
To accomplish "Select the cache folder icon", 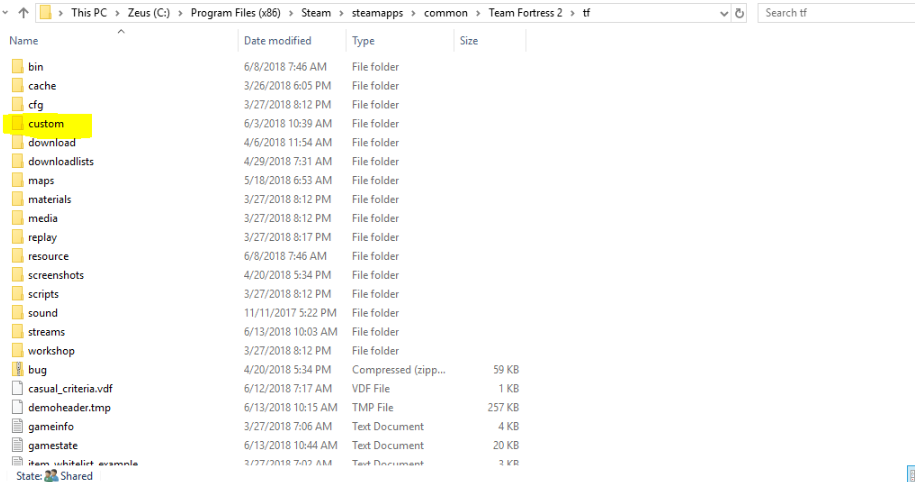I will point(18,86).
